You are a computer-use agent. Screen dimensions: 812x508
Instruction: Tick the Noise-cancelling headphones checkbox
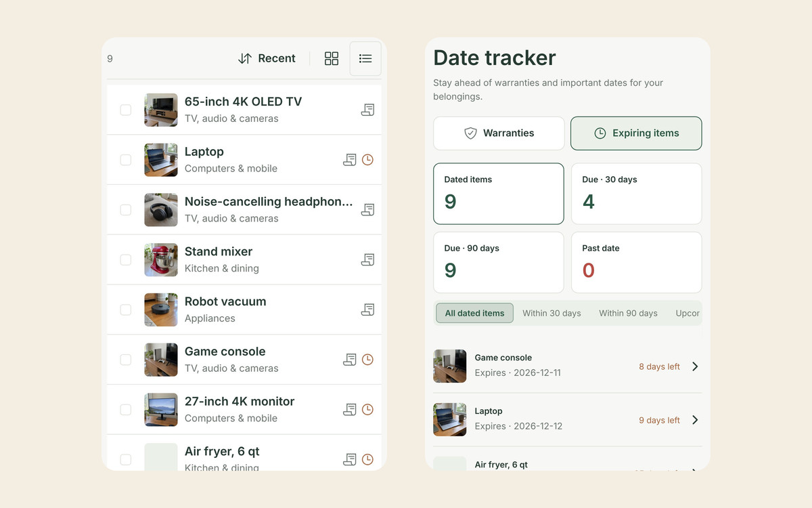pyautogui.click(x=126, y=210)
